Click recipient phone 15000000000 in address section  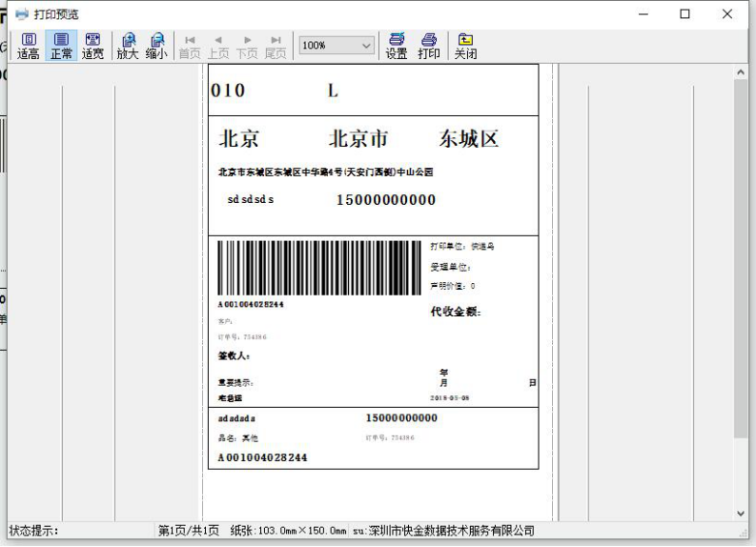(x=386, y=200)
